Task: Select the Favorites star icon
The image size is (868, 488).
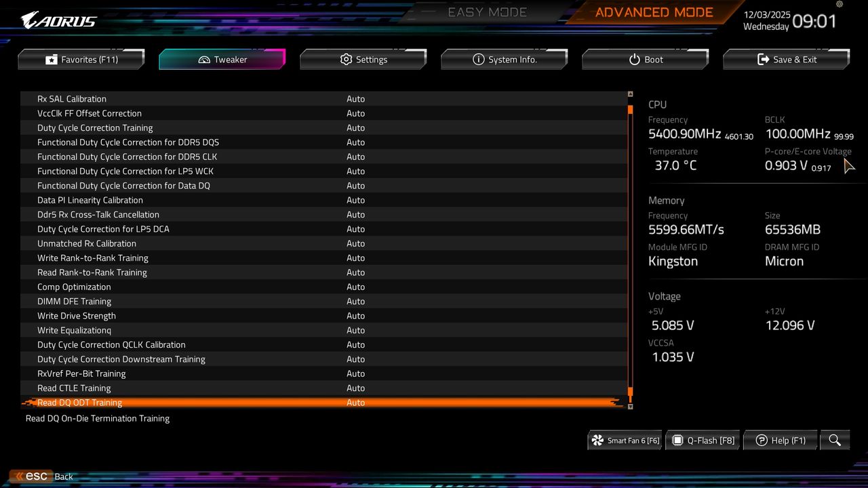Action: point(52,59)
